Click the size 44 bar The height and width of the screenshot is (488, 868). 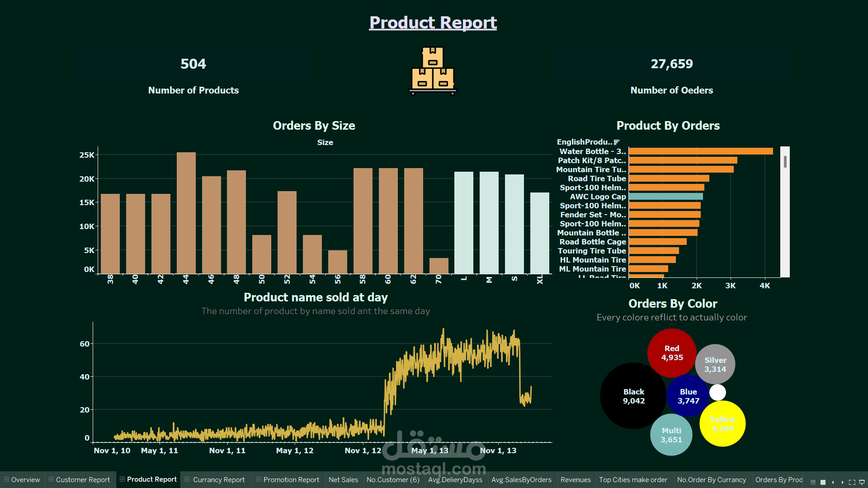(186, 212)
